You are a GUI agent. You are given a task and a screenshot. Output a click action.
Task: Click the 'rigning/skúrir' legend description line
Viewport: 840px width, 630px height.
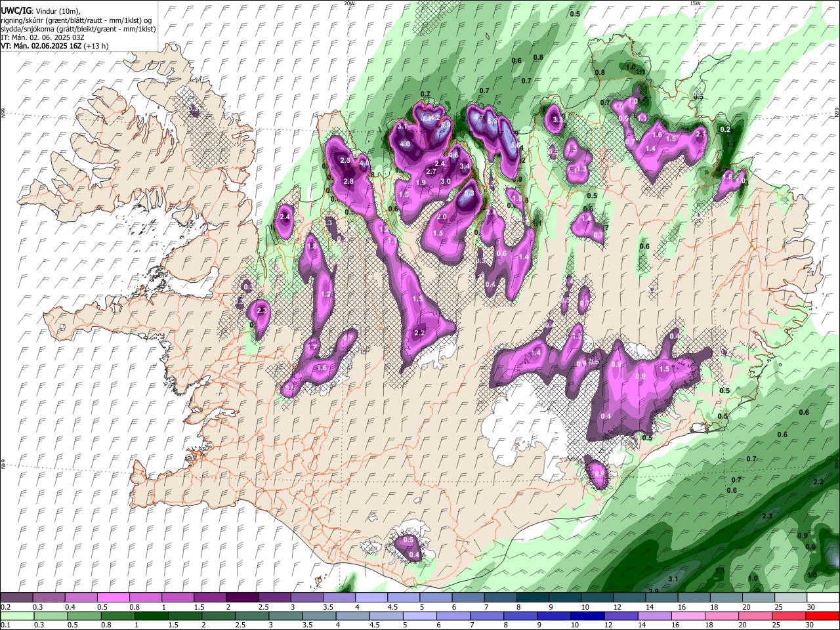coord(76,20)
